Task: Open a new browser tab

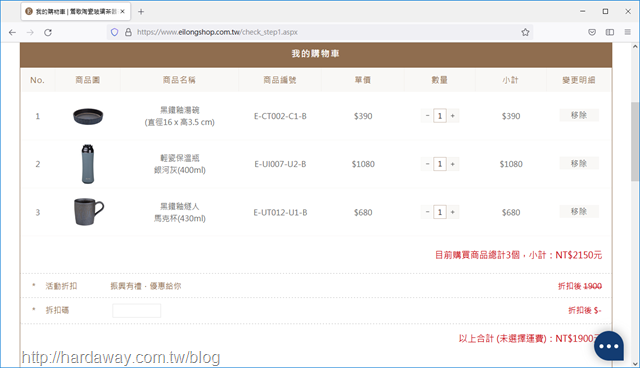Action: pyautogui.click(x=141, y=12)
